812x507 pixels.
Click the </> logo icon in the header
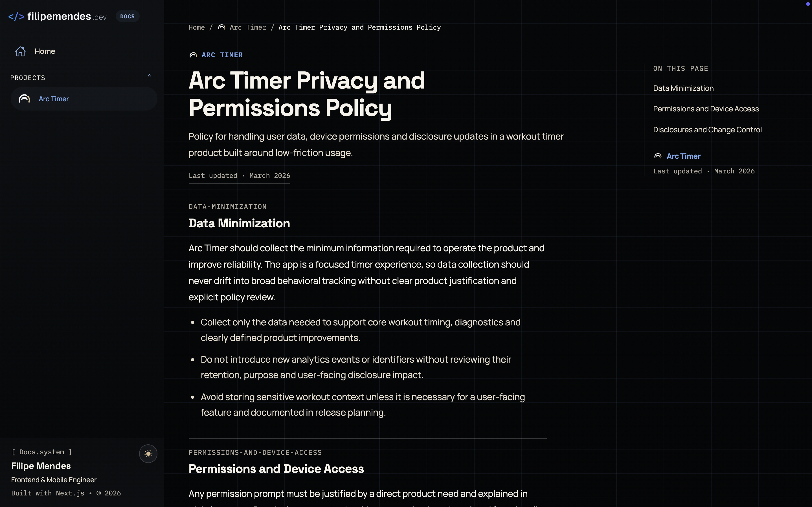coord(16,16)
